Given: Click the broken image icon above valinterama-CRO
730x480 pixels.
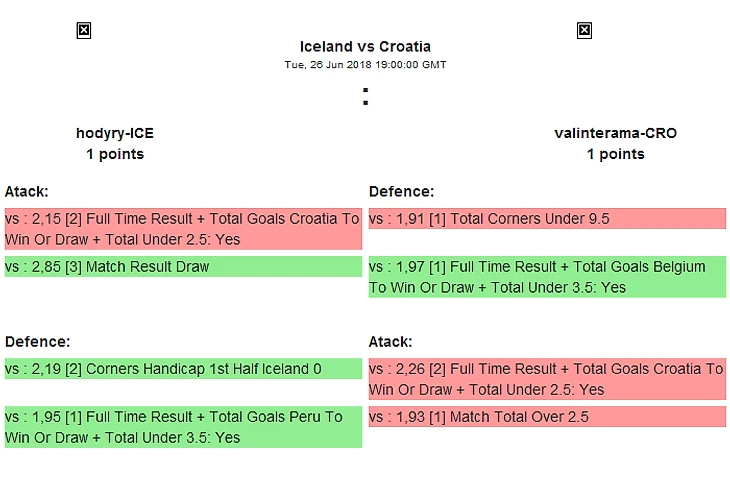Looking at the screenshot, I should tap(584, 31).
